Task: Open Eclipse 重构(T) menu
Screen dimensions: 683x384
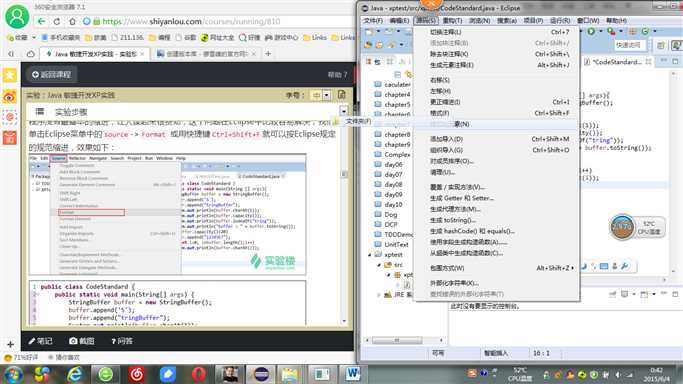Action: (452, 20)
